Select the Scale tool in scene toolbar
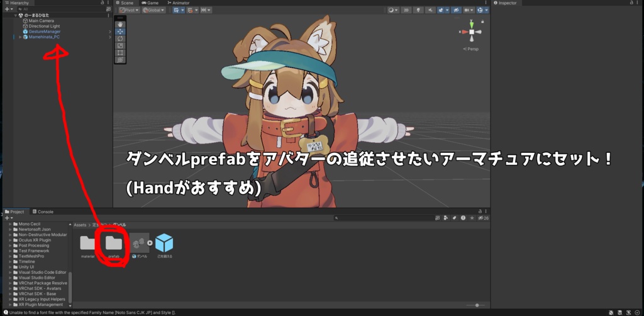 coord(120,45)
